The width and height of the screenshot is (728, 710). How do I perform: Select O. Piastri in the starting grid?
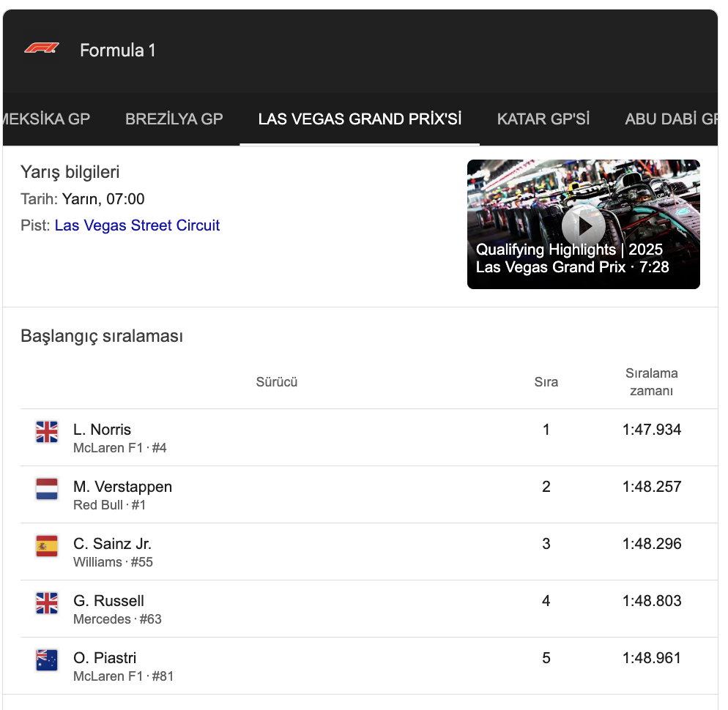[x=105, y=658]
